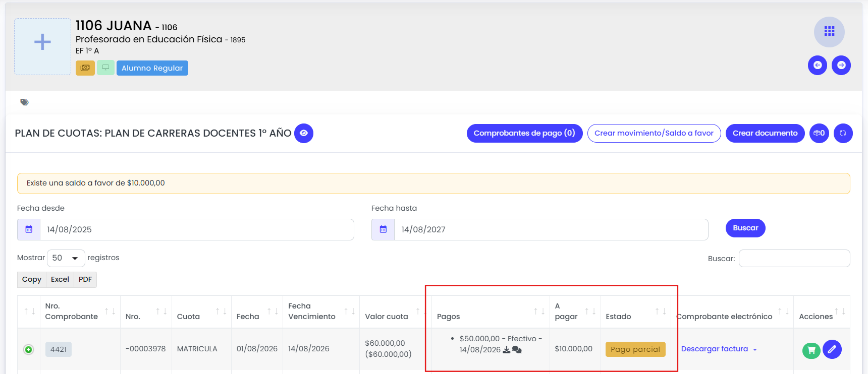The width and height of the screenshot is (868, 374).
Task: Toggle plan de cuotas eye visibility
Action: 304,133
